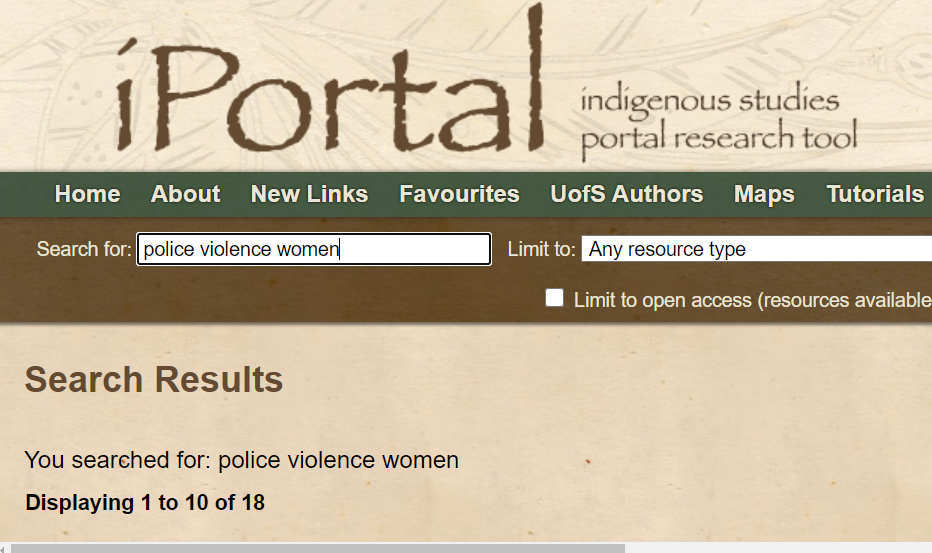The width and height of the screenshot is (932, 553).
Task: Click the 'You searched for: police violence women' text
Action: pos(241,460)
